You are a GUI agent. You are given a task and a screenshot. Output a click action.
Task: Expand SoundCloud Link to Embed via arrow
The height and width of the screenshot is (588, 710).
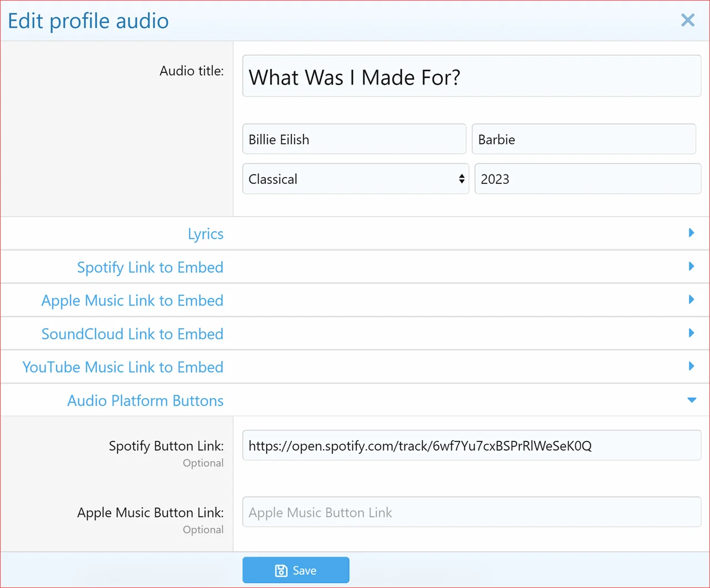coord(691,333)
